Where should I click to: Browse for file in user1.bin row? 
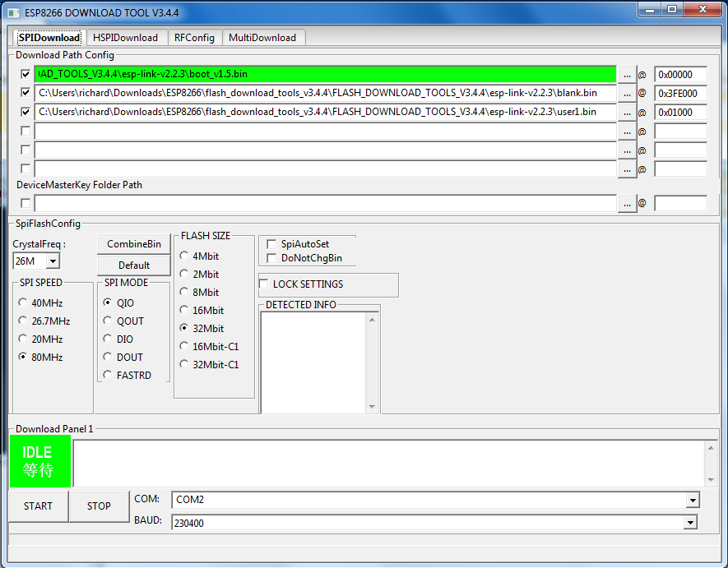pos(627,113)
